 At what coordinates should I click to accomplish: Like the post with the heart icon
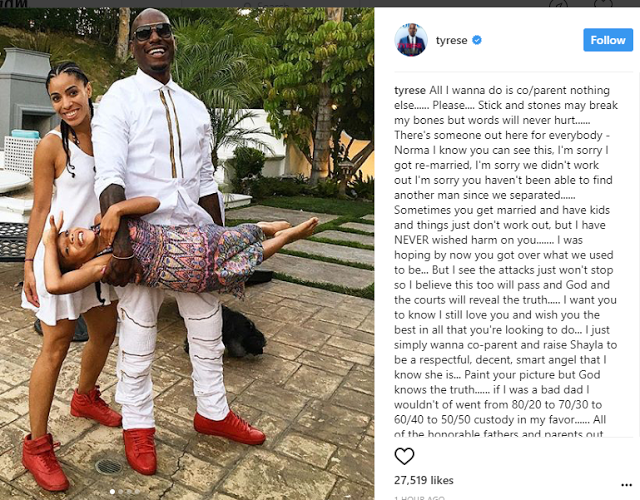[404, 456]
